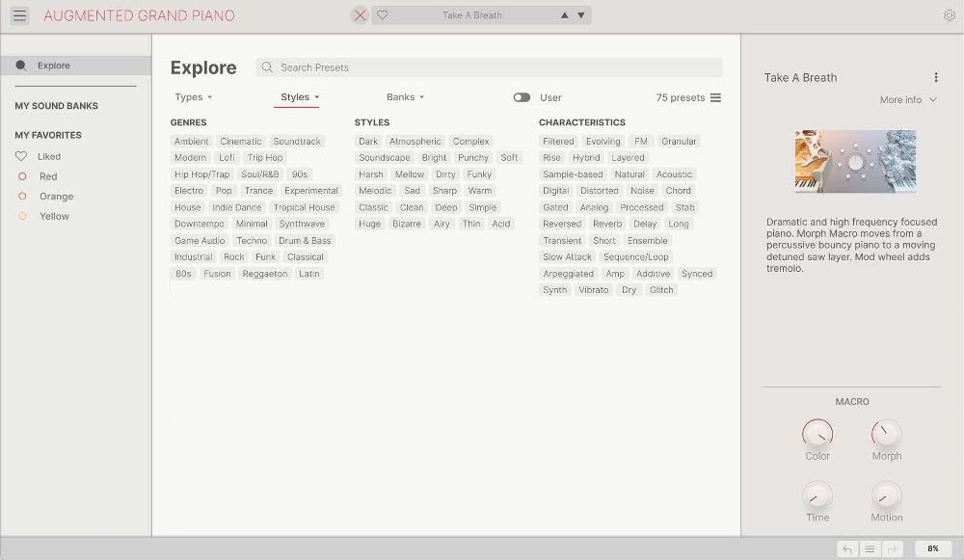Toggle the Cinematic genre tag
The image size is (964, 560).
[241, 142]
